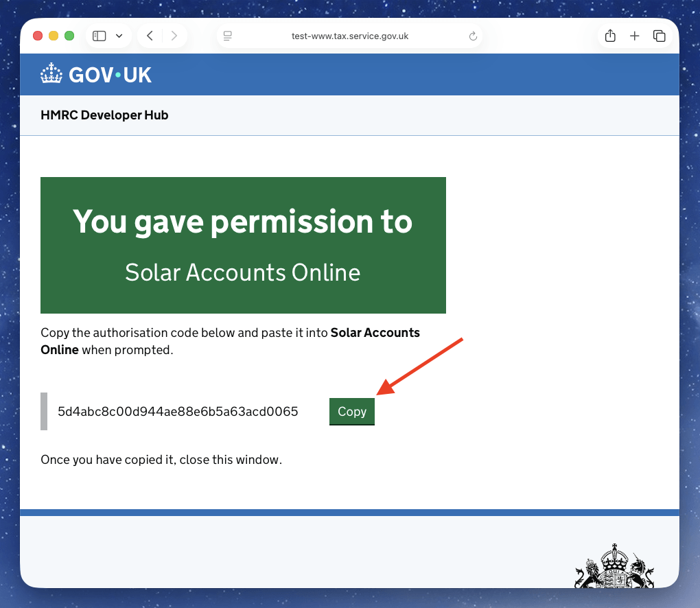The image size is (700, 608).
Task: Enter full screen with the green button
Action: pos(69,36)
